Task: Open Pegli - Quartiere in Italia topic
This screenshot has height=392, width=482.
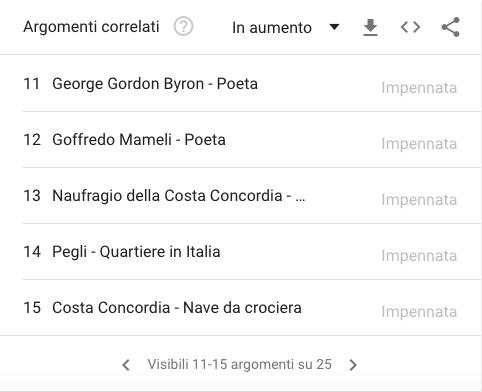Action: point(136,251)
